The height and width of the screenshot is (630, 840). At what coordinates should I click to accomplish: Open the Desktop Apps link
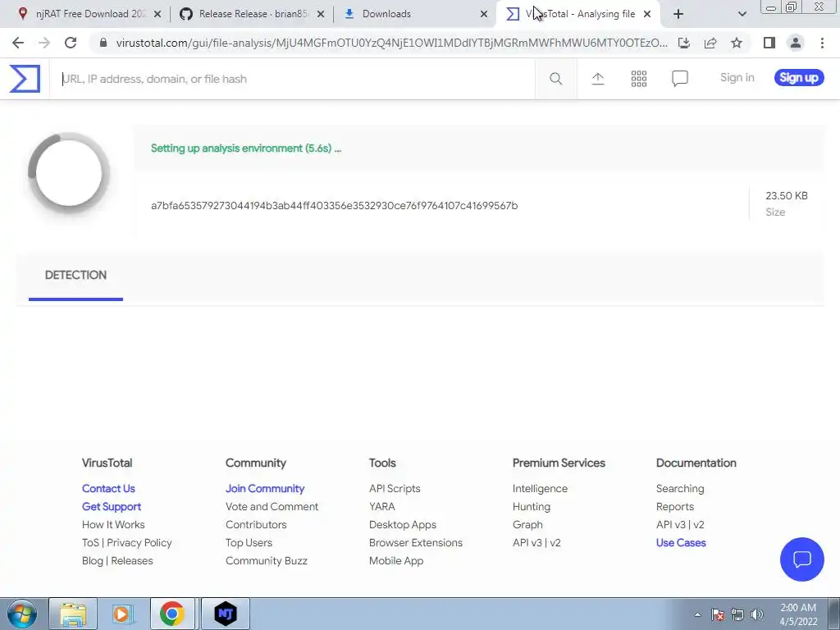click(x=402, y=525)
